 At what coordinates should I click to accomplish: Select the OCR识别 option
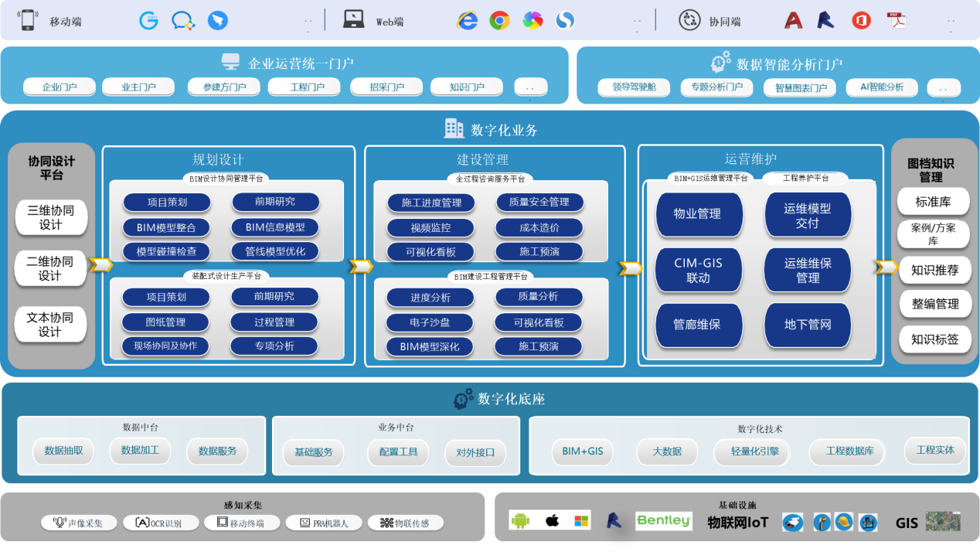click(161, 523)
